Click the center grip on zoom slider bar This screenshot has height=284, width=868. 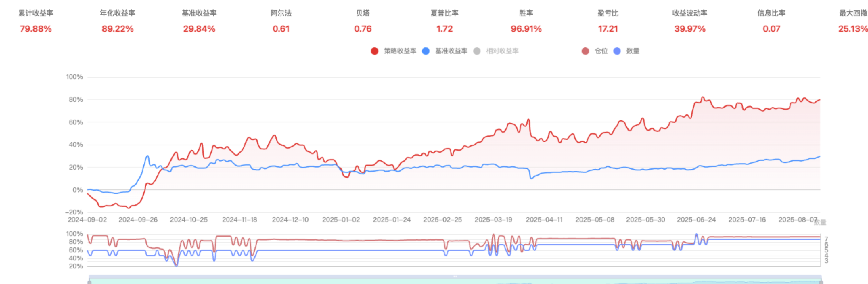click(455, 277)
